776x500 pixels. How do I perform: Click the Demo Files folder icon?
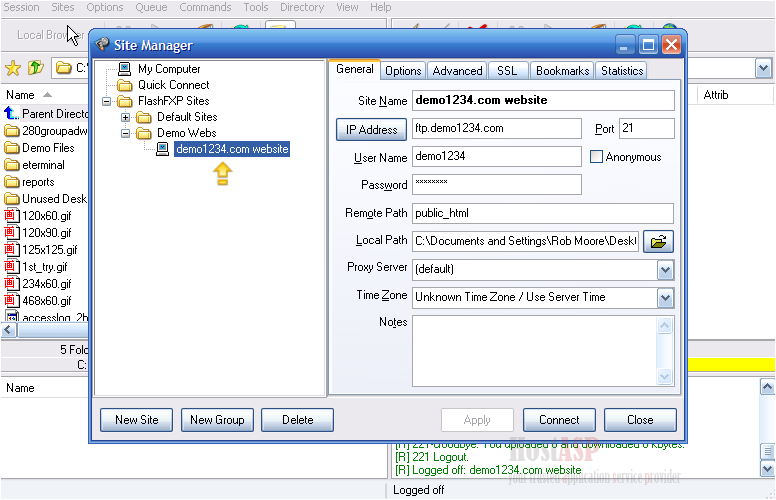point(11,148)
